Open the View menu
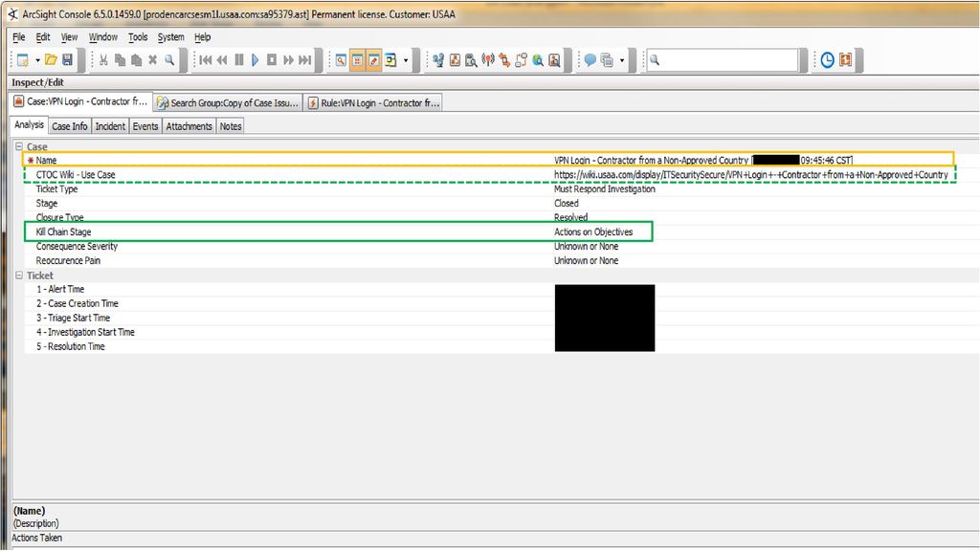The width and height of the screenshot is (980, 551). tap(69, 37)
